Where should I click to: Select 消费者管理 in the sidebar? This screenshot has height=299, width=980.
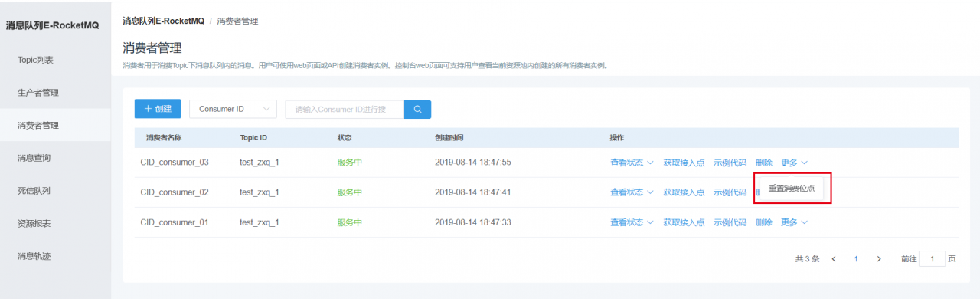click(55, 125)
